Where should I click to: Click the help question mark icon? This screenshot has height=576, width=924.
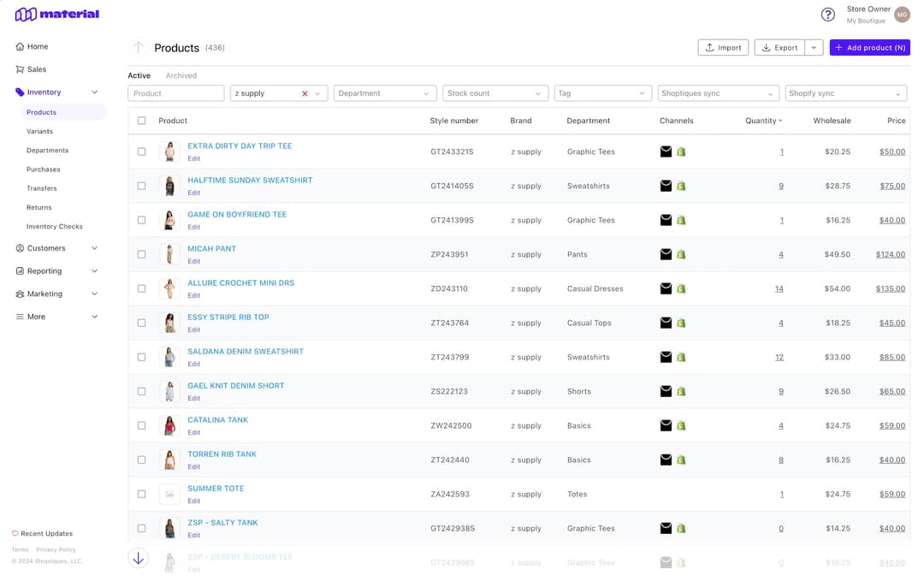click(x=827, y=15)
